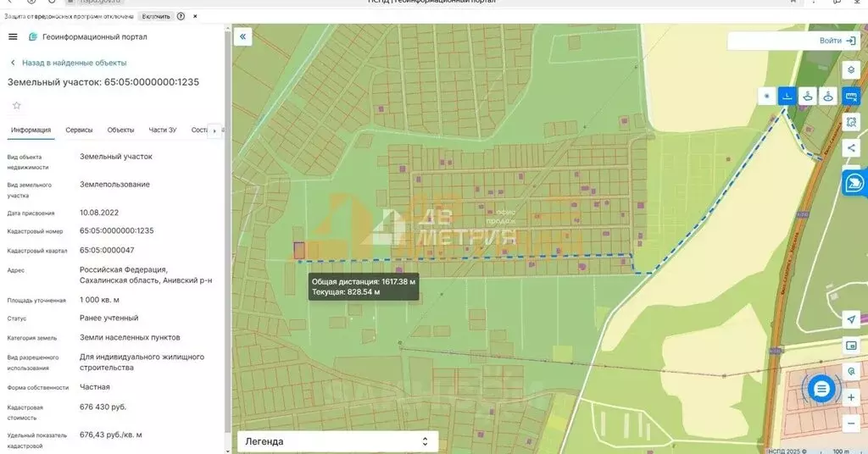
Task: Click the Войти login button
Action: pyautogui.click(x=830, y=41)
